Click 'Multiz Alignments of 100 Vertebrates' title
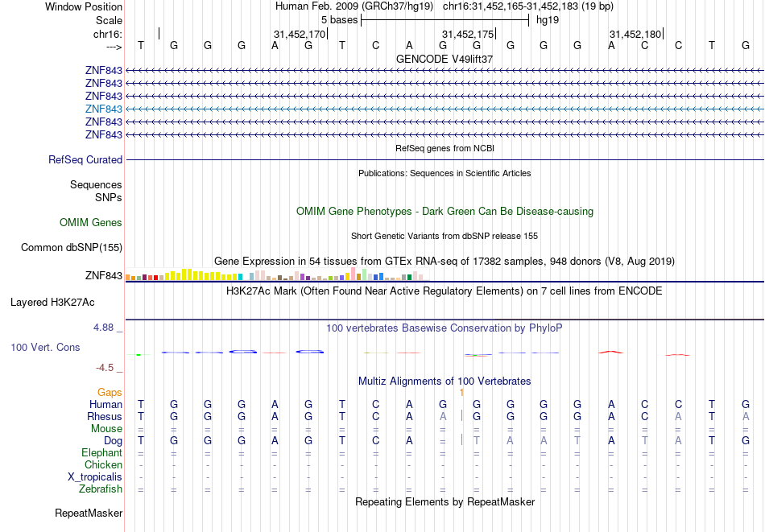 pos(445,381)
